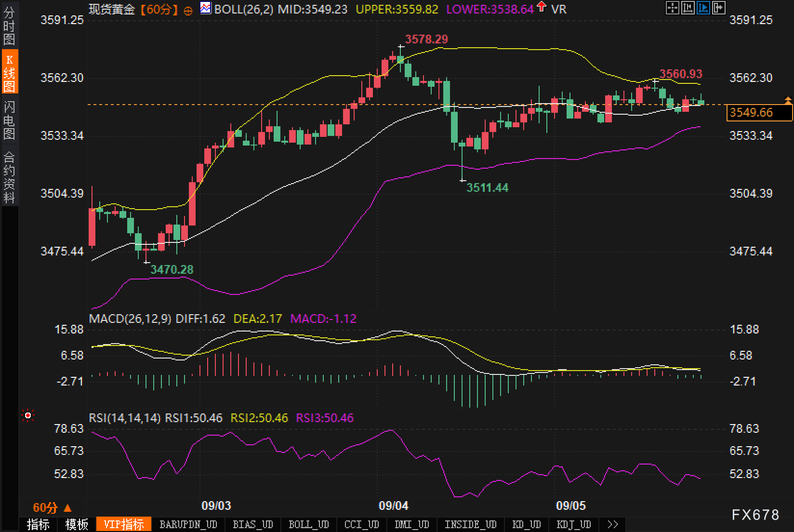
Task: Open the 闪电图 sidebar view
Action: point(9,120)
